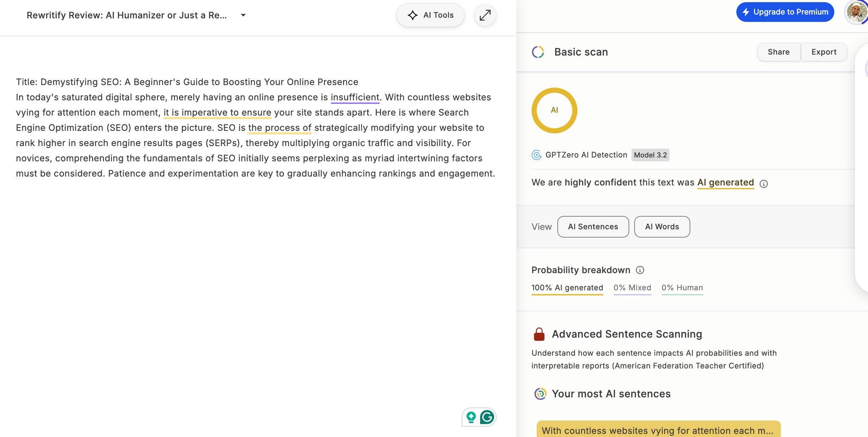Click the document title Rewritify Review
The height and width of the screenshot is (437, 868).
point(127,15)
